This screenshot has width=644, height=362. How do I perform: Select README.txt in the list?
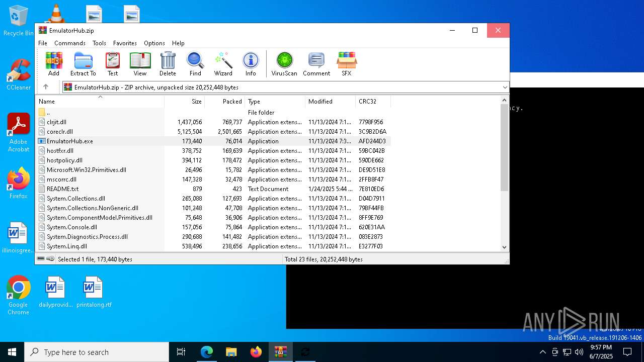[x=213, y=189]
